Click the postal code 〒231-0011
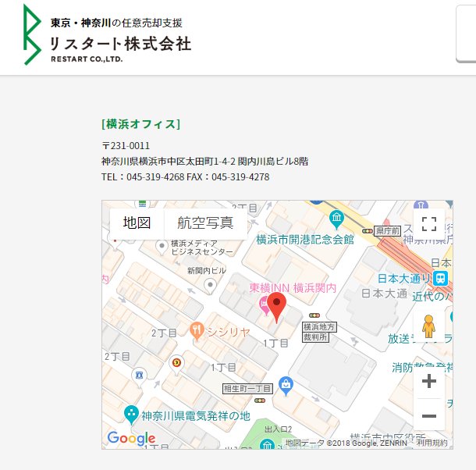476x470 pixels. tap(126, 145)
